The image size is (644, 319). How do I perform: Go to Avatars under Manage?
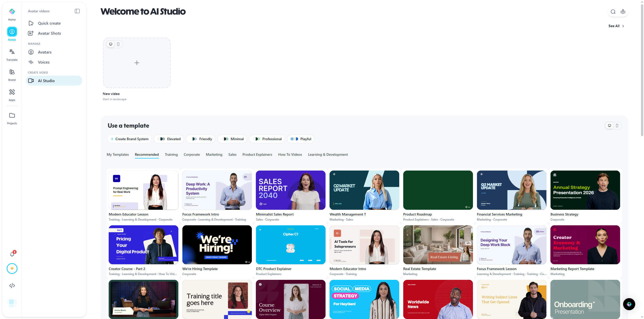click(x=54, y=52)
